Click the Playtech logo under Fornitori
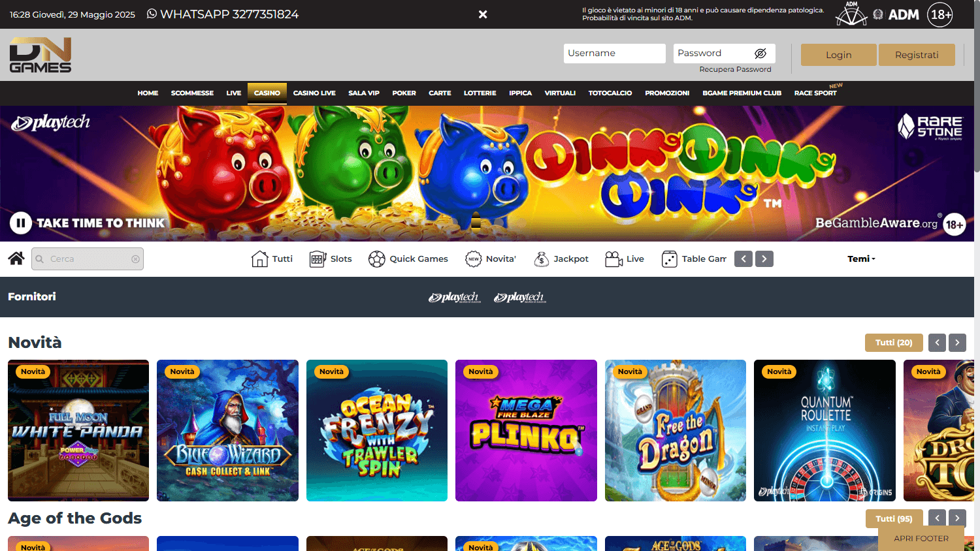 point(455,297)
